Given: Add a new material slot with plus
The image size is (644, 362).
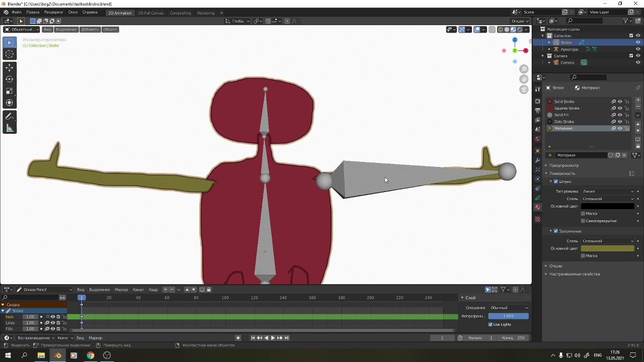Looking at the screenshot, I should point(638,100).
